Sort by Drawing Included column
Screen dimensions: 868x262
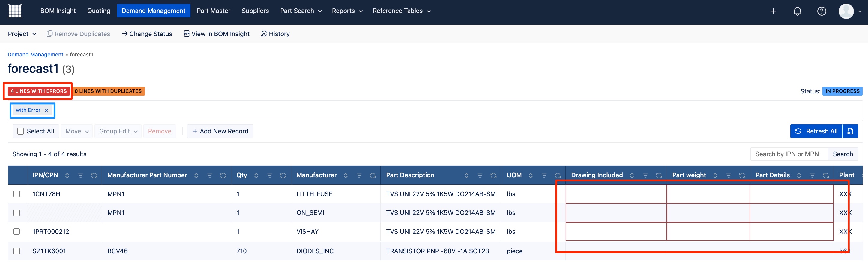[x=632, y=175]
